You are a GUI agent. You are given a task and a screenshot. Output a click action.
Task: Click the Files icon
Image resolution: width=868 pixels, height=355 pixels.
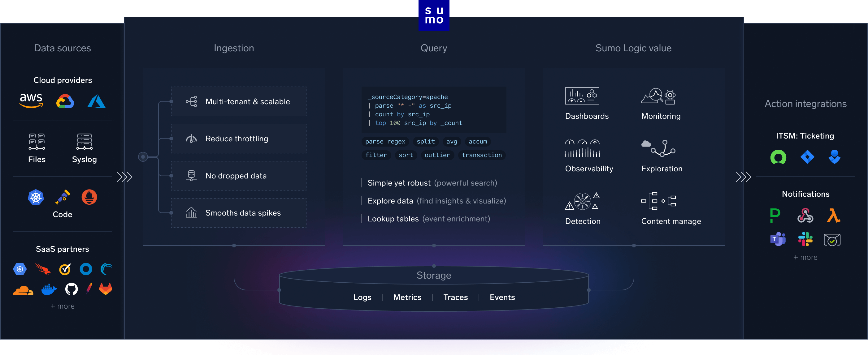coord(37,141)
